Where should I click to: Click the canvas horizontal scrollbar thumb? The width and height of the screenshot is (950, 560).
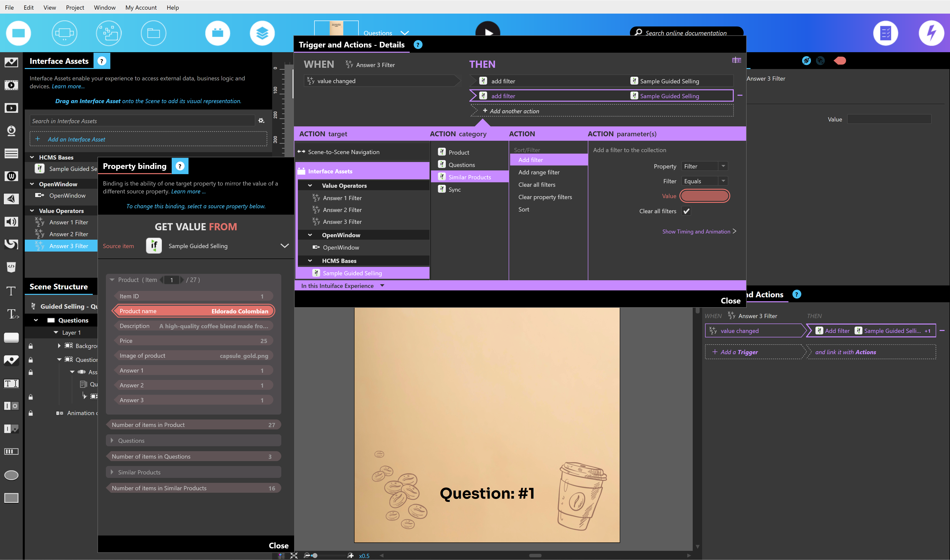(535, 556)
